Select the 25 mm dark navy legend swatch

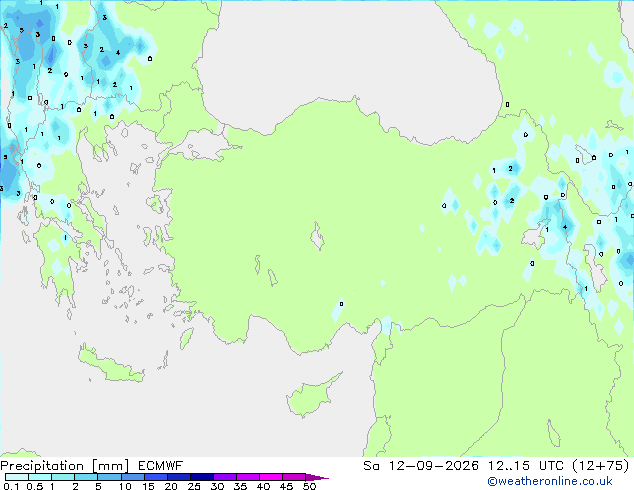pyautogui.click(x=202, y=477)
